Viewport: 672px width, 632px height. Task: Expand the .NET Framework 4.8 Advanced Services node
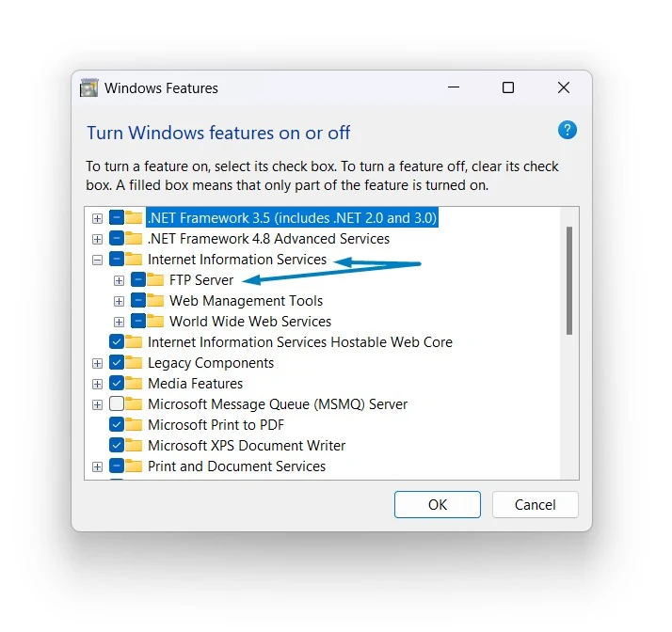coord(97,239)
